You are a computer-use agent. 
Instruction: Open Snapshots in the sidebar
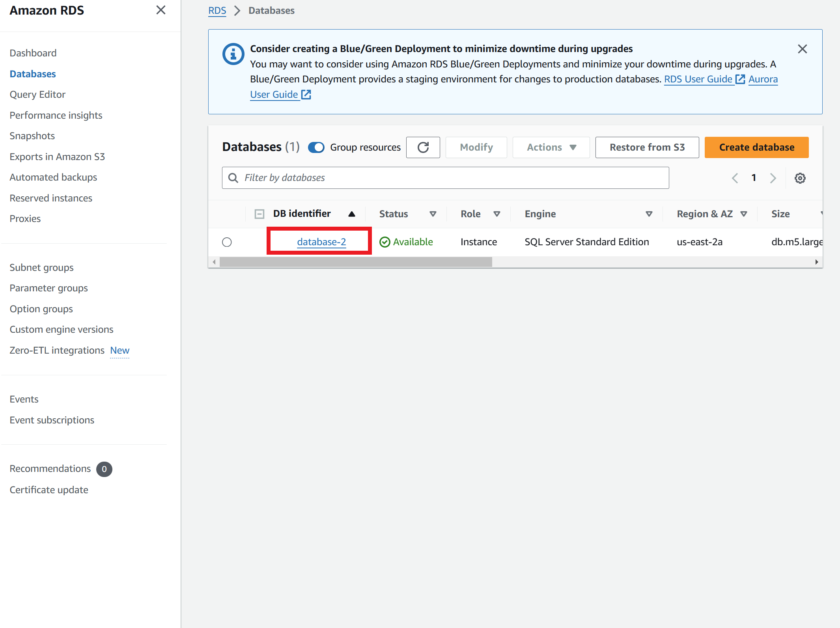32,136
